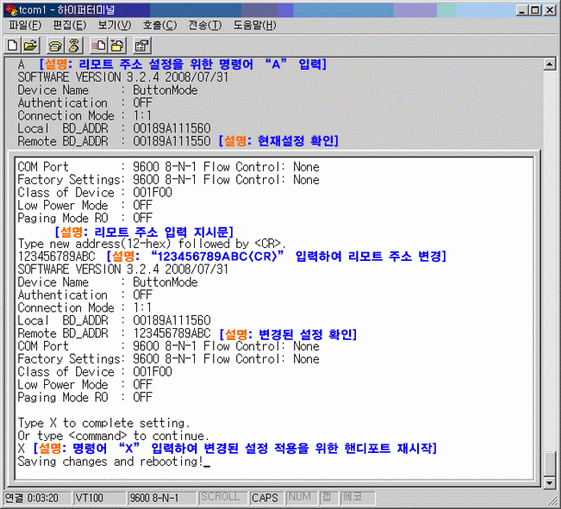Click the window resize grip
Viewport: 561px width, 509px height.
pos(553,500)
